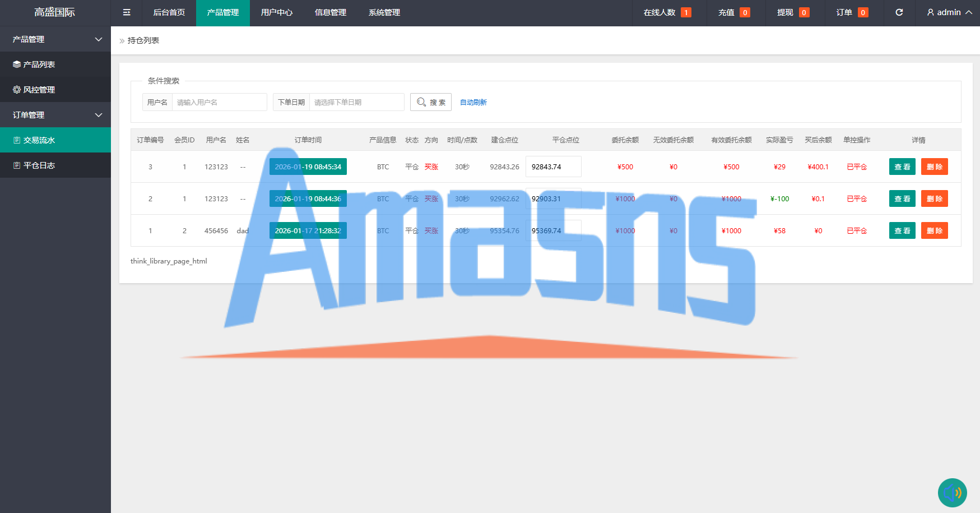Click the 搜索 button with magnifier

(x=431, y=102)
